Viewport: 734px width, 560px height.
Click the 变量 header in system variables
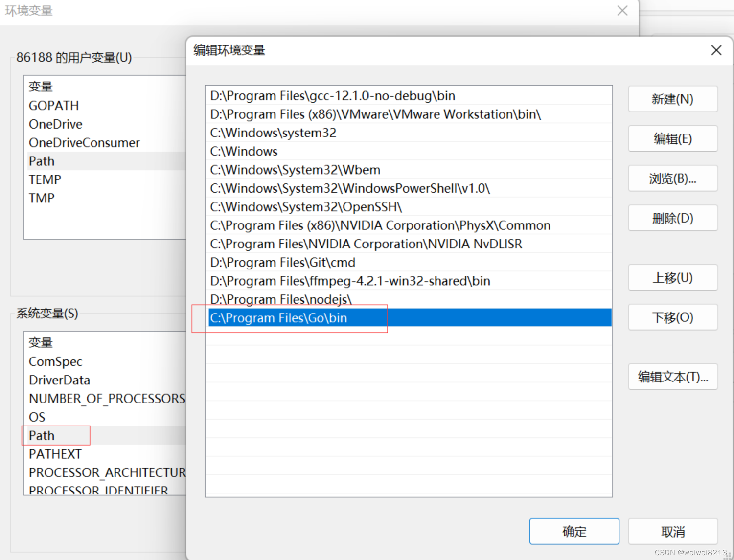click(41, 343)
